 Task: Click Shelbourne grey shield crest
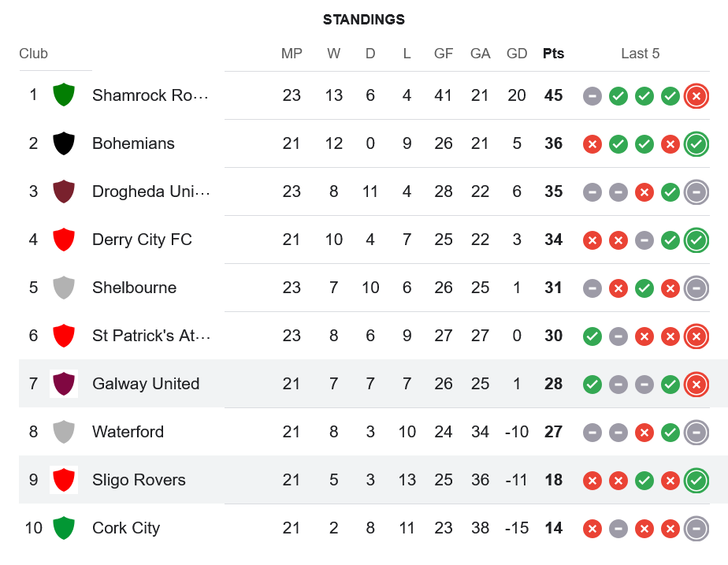(x=64, y=288)
